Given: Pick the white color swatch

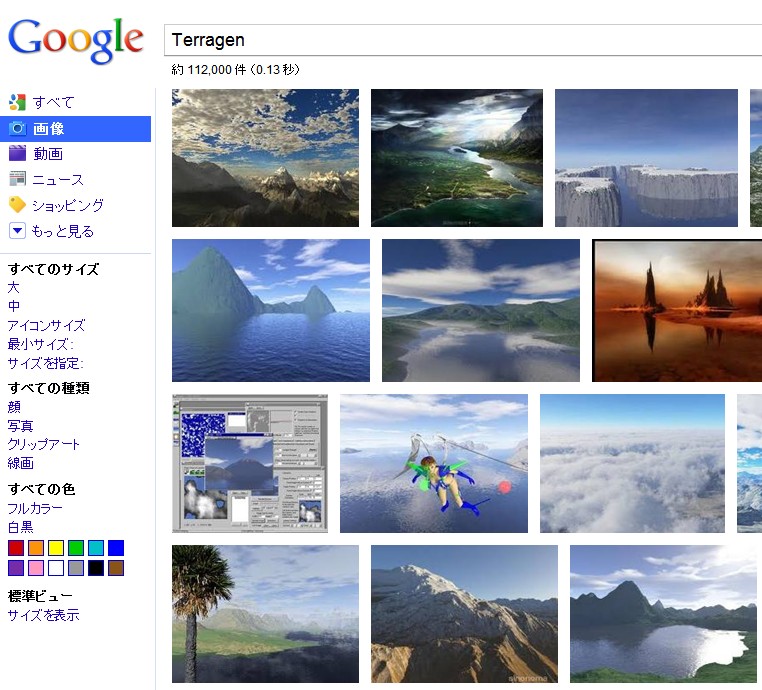Looking at the screenshot, I should [x=56, y=568].
